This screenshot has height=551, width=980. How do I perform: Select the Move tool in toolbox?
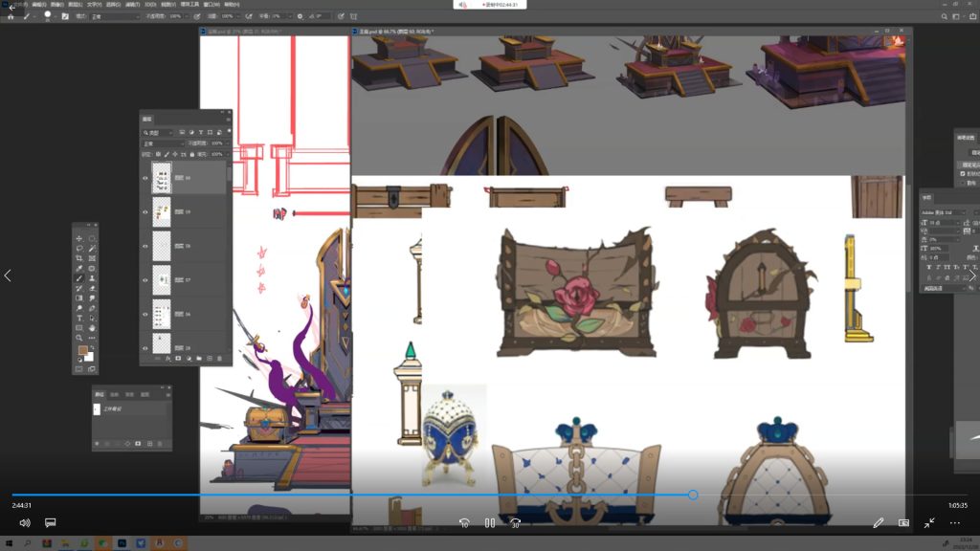coord(79,238)
